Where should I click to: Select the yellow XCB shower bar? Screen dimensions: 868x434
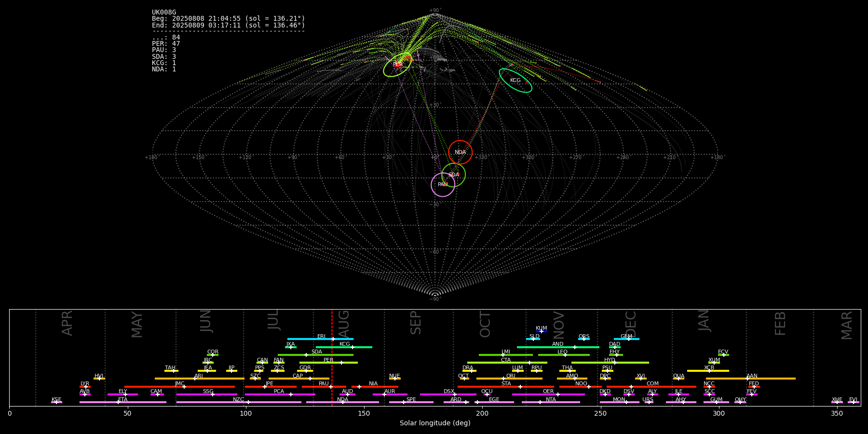[x=708, y=371]
